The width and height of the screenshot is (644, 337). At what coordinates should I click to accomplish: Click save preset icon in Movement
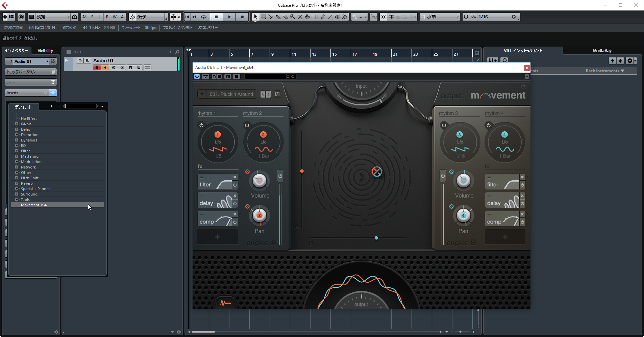coord(277,94)
